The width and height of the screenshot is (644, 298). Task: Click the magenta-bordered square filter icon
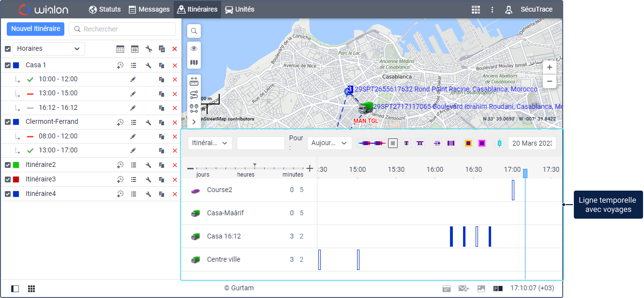click(482, 143)
